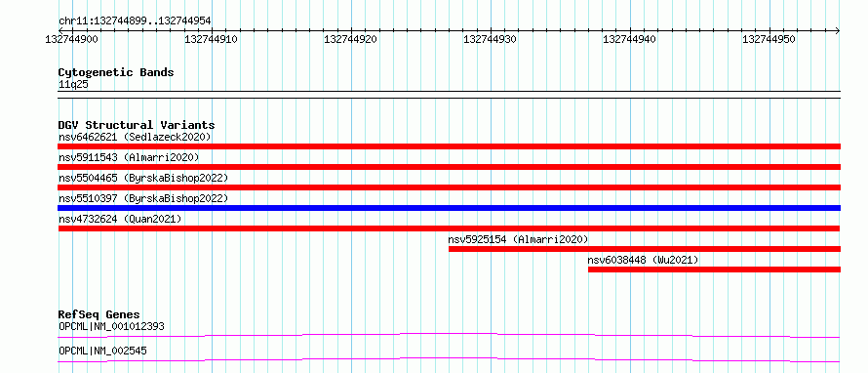Click ruler position 132744930

[x=491, y=39]
